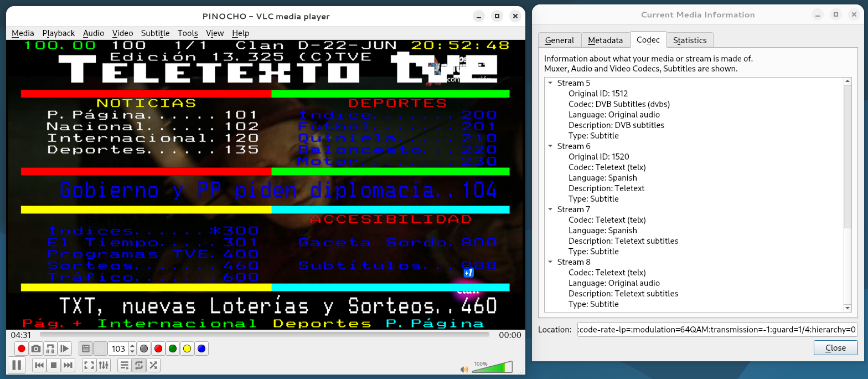This screenshot has height=379, width=868.
Task: Click the elapsed time label 04:31
Action: click(20, 335)
